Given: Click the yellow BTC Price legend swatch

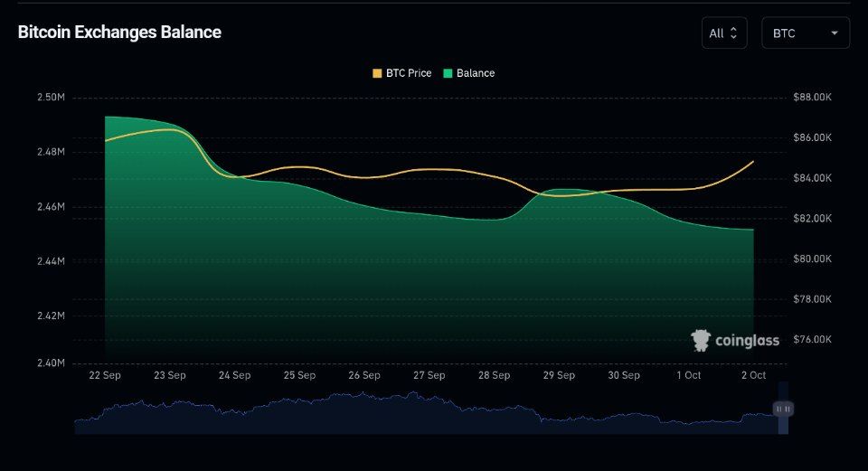Looking at the screenshot, I should [x=377, y=73].
